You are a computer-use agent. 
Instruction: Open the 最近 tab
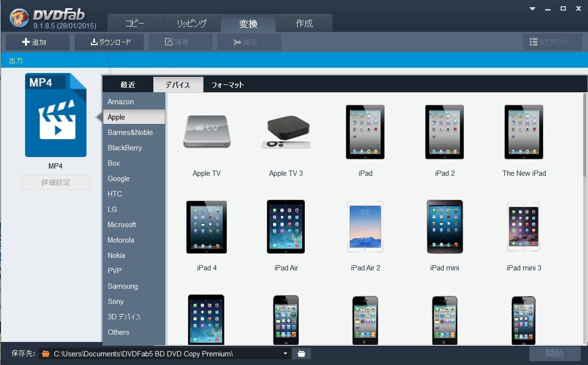[x=127, y=84]
